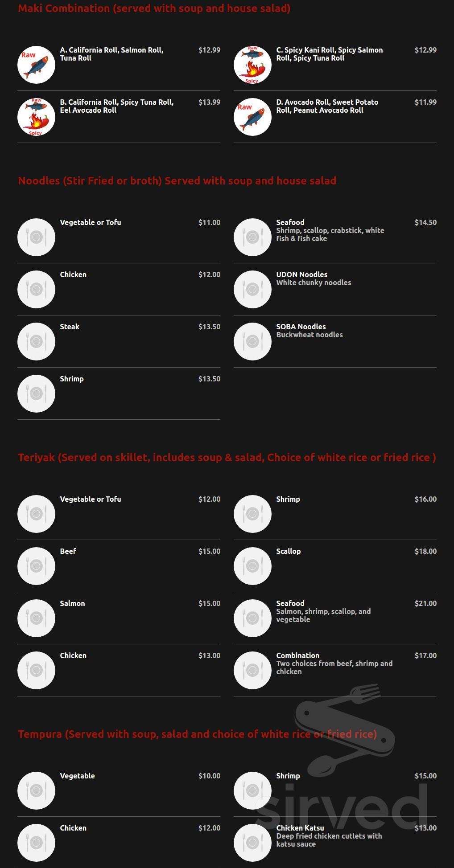
Task: Click the Tempura Shrimp $15.00 price
Action: [x=425, y=776]
